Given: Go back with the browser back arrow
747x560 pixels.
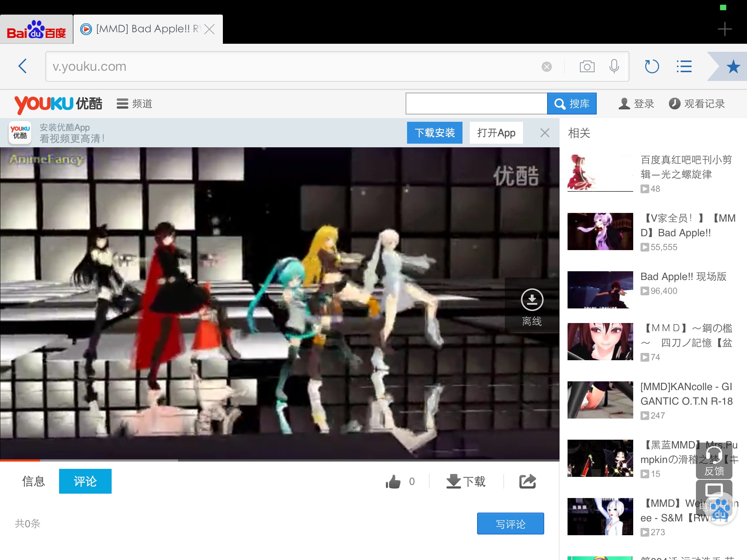Looking at the screenshot, I should (x=23, y=66).
